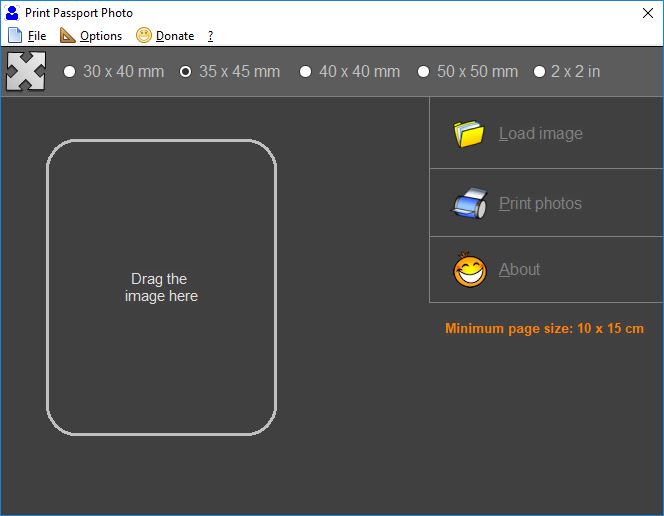Open the Options menu
This screenshot has height=516, width=664.
click(101, 36)
